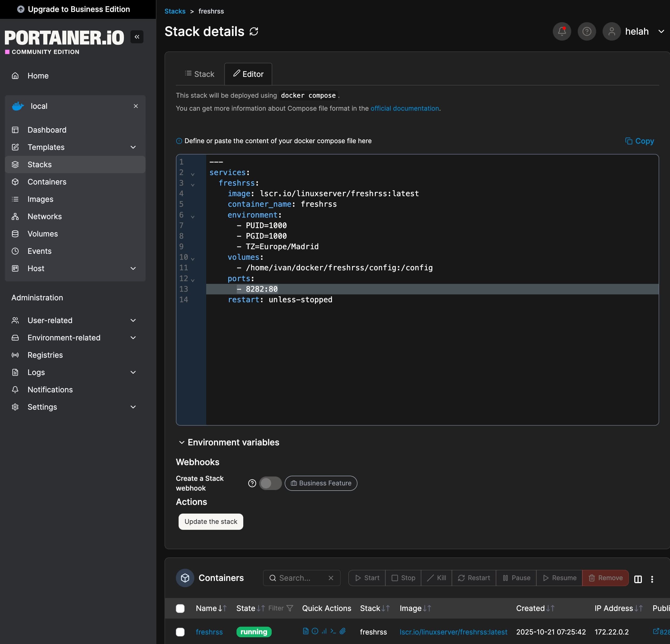Select the freshrss container row checkbox

pos(180,632)
